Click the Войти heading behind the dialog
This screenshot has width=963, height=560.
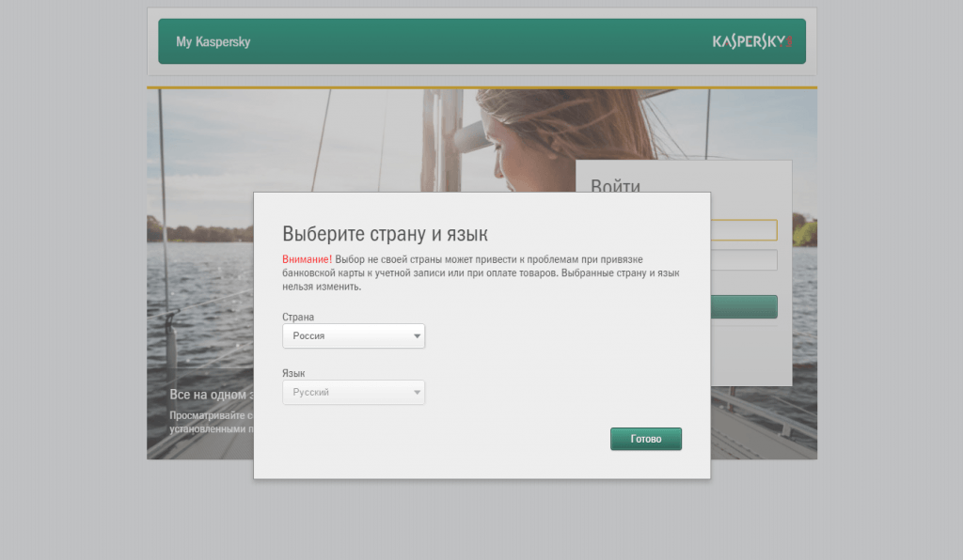pyautogui.click(x=615, y=185)
